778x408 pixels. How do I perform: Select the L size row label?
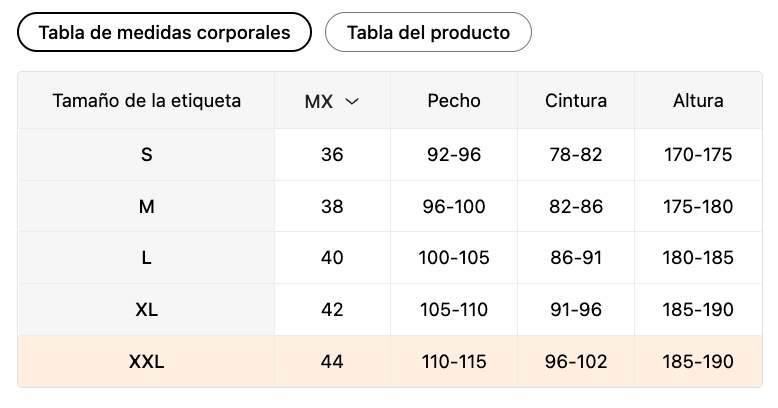[146, 258]
